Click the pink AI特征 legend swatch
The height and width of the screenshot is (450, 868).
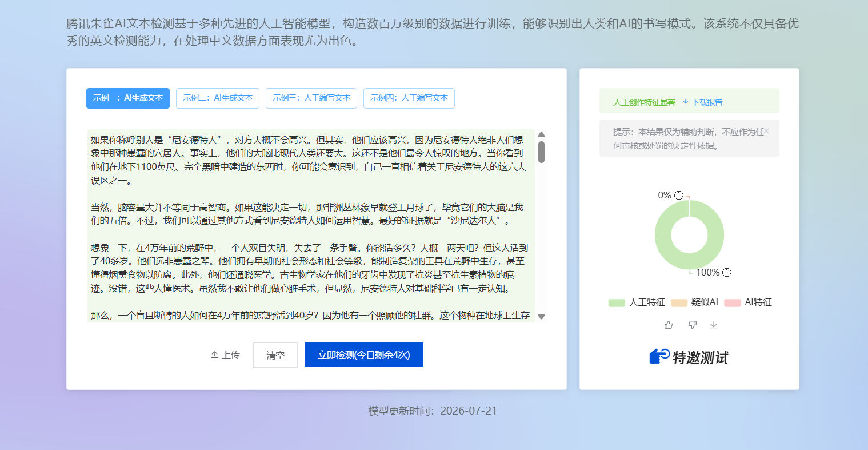point(733,303)
